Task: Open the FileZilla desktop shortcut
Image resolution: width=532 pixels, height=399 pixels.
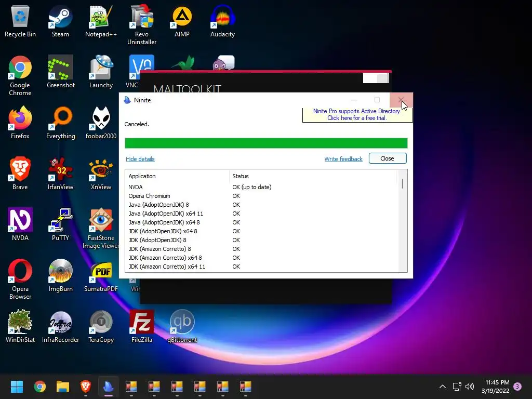Action: (x=141, y=326)
